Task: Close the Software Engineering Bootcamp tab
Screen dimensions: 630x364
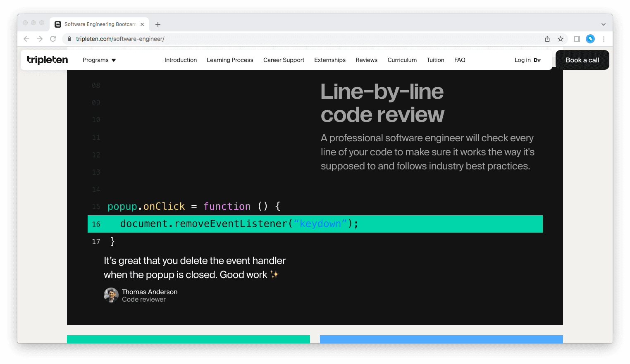Action: pyautogui.click(x=142, y=24)
